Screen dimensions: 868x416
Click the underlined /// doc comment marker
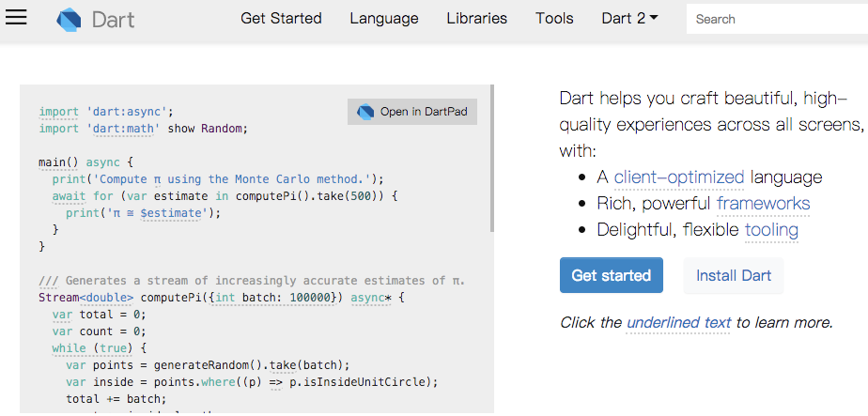click(49, 281)
